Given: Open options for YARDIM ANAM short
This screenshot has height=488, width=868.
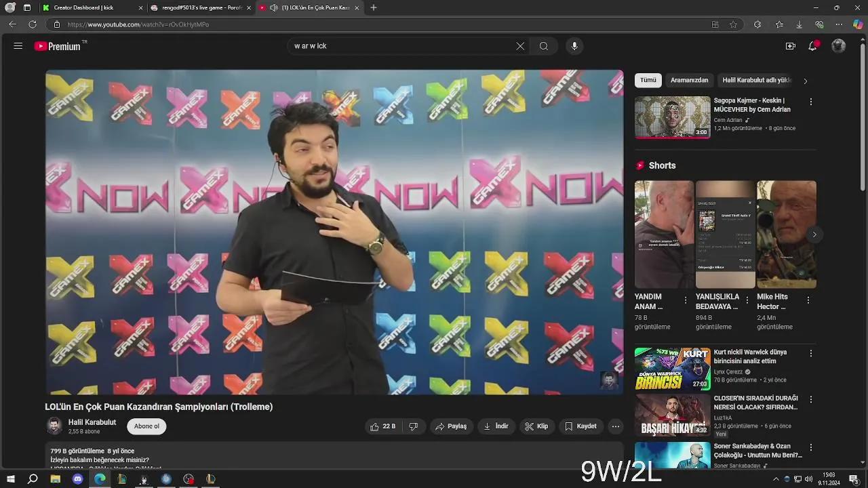Looking at the screenshot, I should [686, 300].
